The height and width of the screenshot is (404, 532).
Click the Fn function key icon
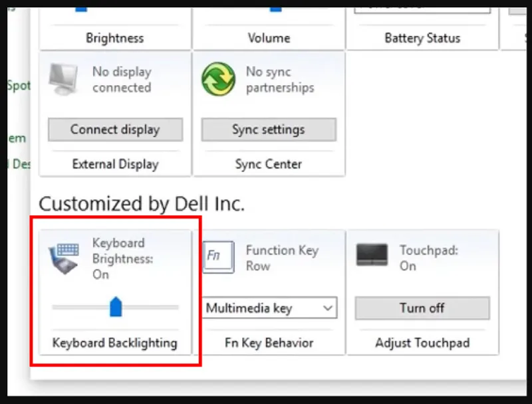(218, 257)
